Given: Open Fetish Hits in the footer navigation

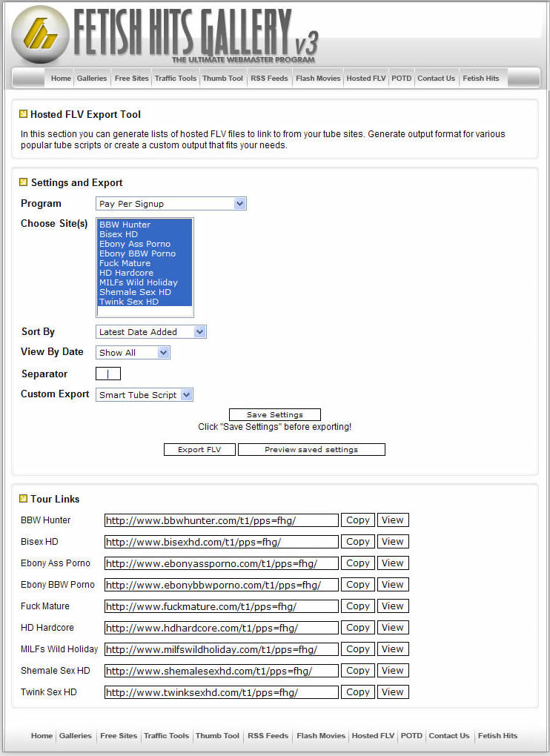Looking at the screenshot, I should point(497,735).
